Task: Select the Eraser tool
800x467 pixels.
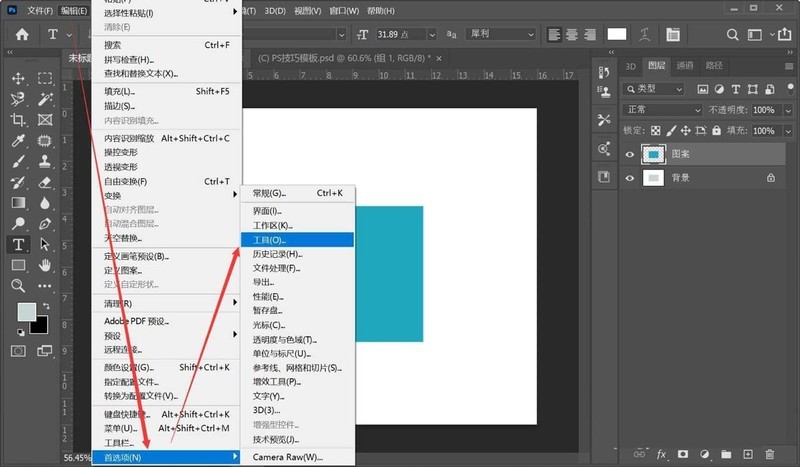Action: click(x=45, y=182)
